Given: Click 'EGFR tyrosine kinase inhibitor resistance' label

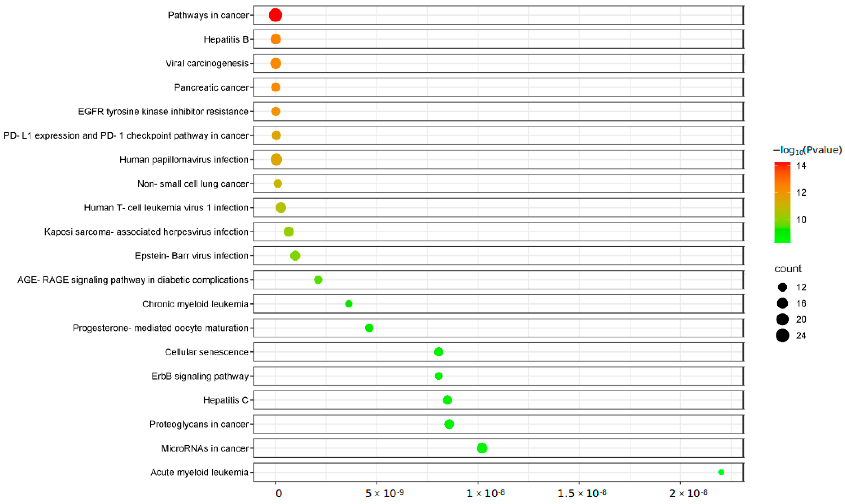Looking at the screenshot, I should pos(163,112).
